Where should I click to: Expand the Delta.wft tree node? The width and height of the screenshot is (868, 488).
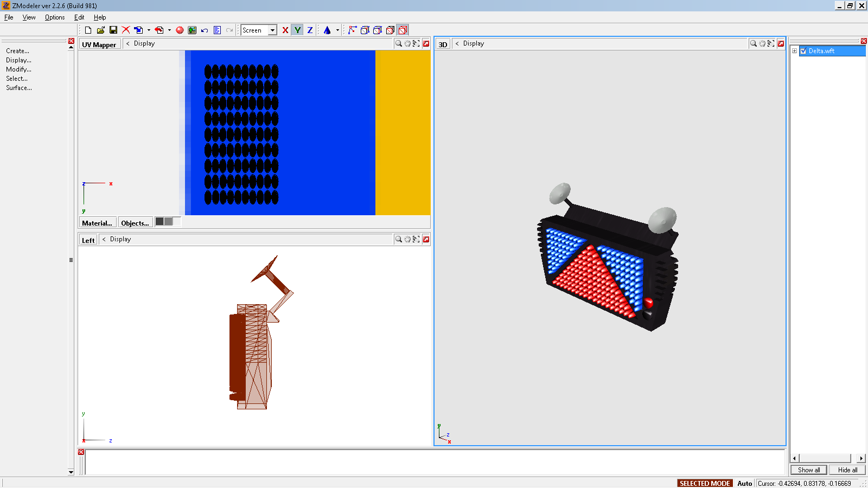click(795, 51)
